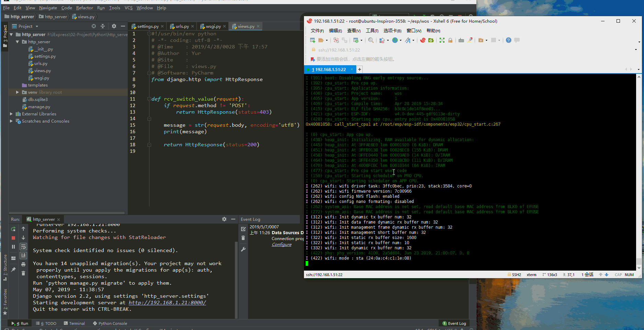Toggle scroll to end in Run console
Screen dimensions: 644x330
tap(23, 255)
